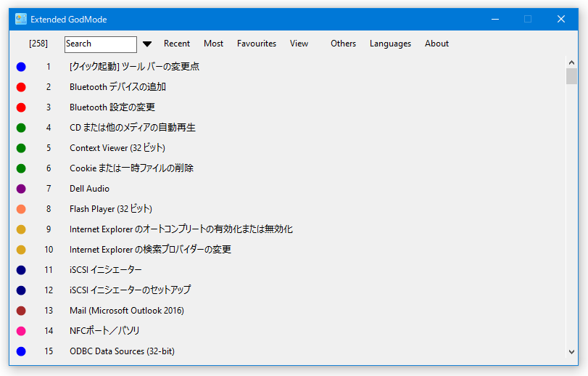588x376 pixels.
Task: Select iSCSI イニシエーター entry
Action: pos(106,270)
